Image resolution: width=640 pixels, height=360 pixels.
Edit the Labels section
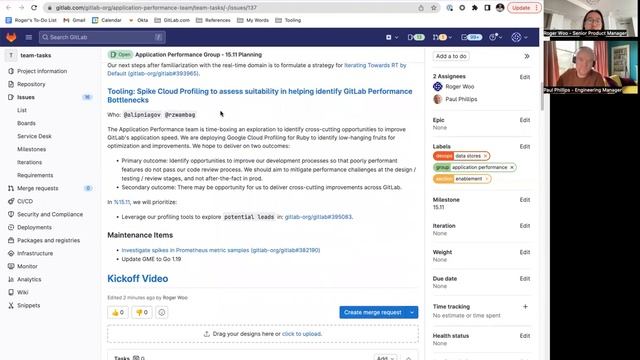tap(524, 147)
